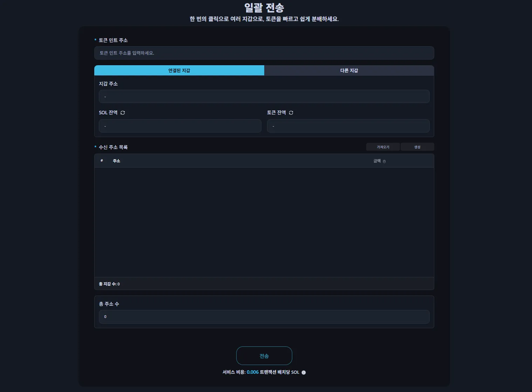Click the 0.006 service fee value
The height and width of the screenshot is (392, 532).
point(252,372)
